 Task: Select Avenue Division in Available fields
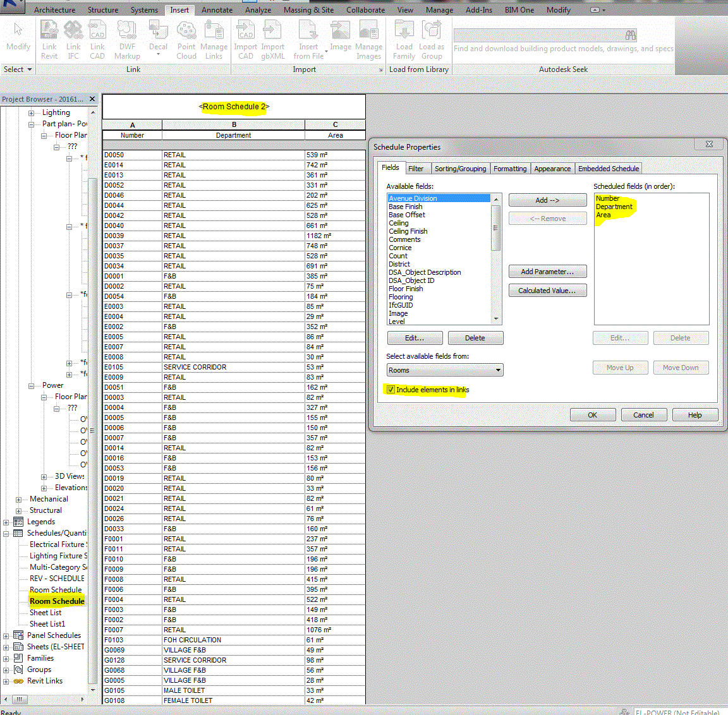coord(439,198)
